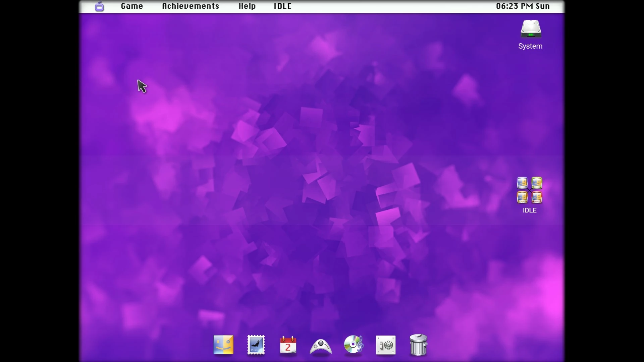Open the smiling face Finder dock icon
Image resolution: width=644 pixels, height=362 pixels.
[223, 345]
